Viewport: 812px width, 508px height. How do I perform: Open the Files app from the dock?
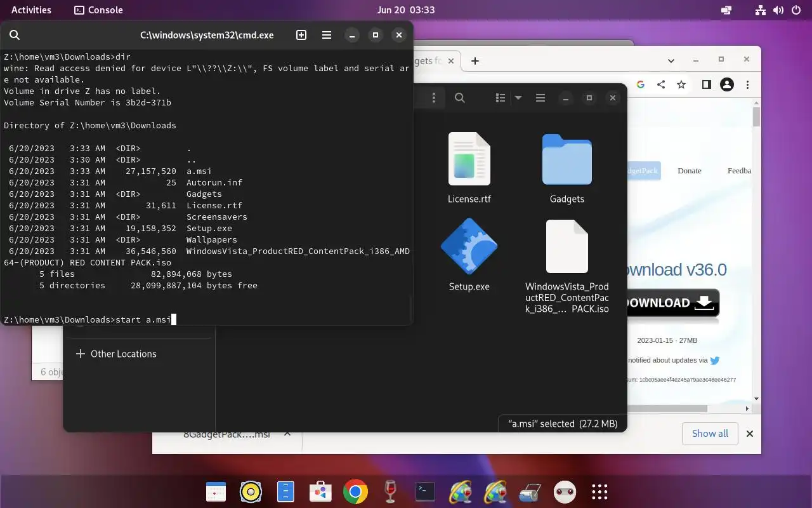coord(286,491)
